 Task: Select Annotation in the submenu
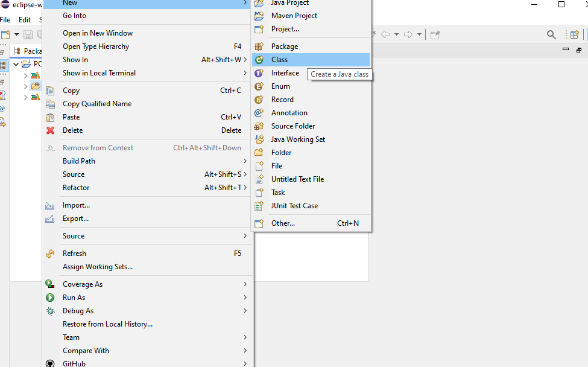311,113
